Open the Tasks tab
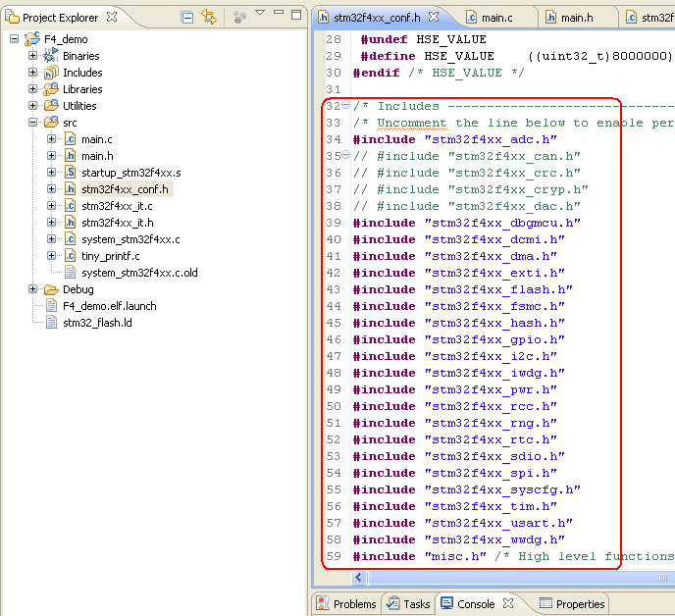This screenshot has width=675, height=616. pyautogui.click(x=408, y=604)
